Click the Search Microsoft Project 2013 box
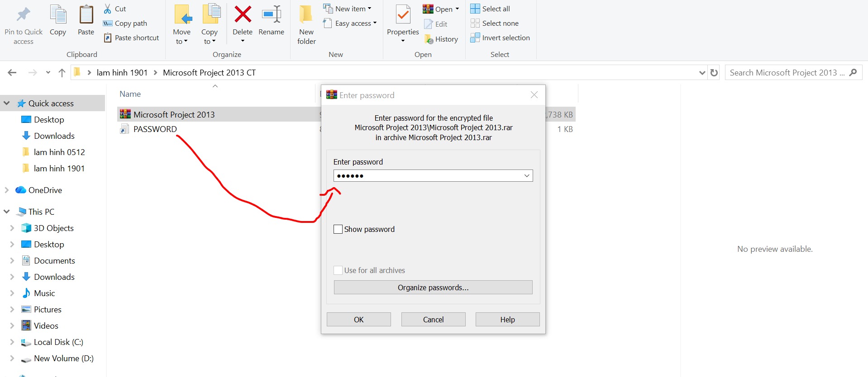The image size is (868, 377). click(x=787, y=73)
